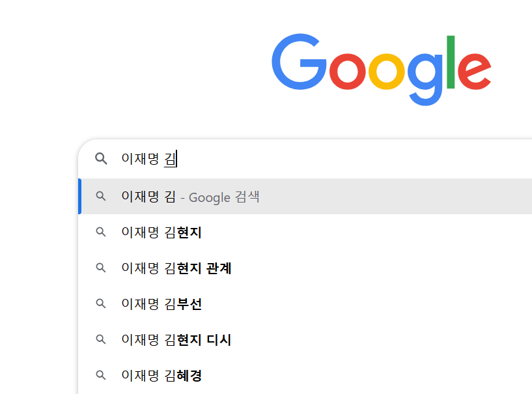The width and height of the screenshot is (532, 394).
Task: Open the highlighted '이재명 김 - Google 검색' entry
Action: pyautogui.click(x=148, y=197)
